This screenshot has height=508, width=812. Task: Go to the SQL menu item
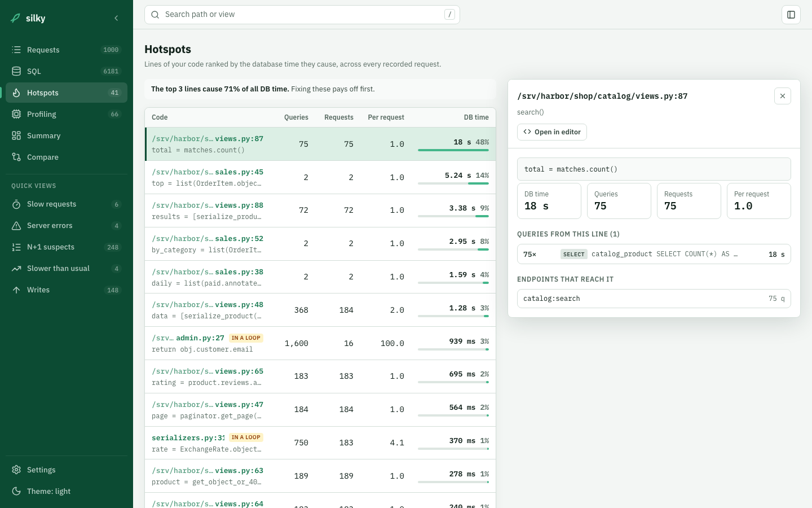coord(67,71)
